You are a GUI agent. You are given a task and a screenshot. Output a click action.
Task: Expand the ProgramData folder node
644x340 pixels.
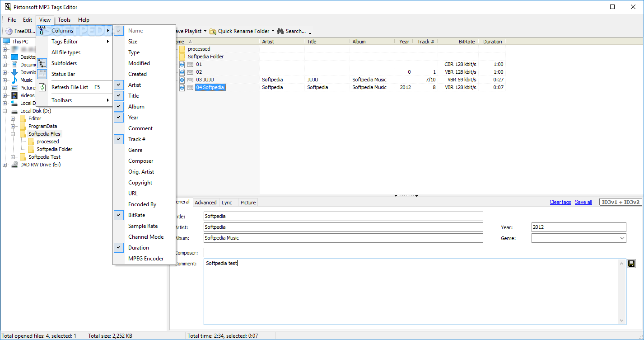(x=13, y=126)
